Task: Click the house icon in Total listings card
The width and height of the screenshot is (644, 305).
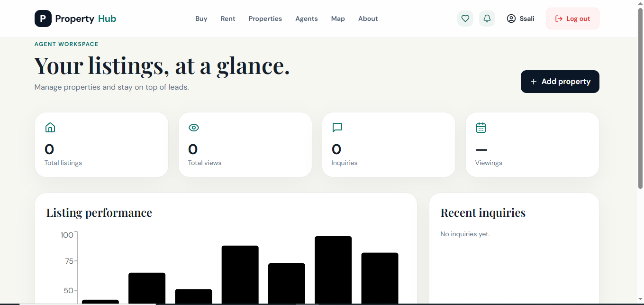Action: tap(50, 128)
